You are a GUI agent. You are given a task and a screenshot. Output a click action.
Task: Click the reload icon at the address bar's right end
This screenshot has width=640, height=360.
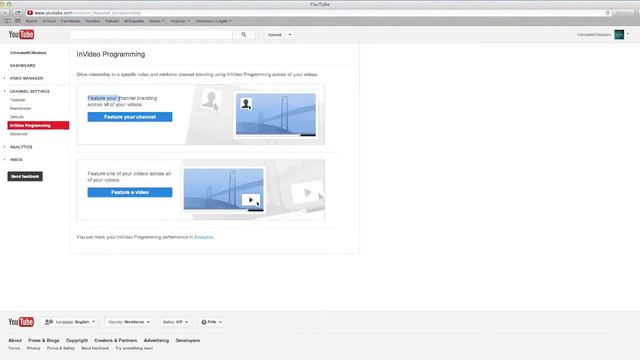(x=607, y=13)
